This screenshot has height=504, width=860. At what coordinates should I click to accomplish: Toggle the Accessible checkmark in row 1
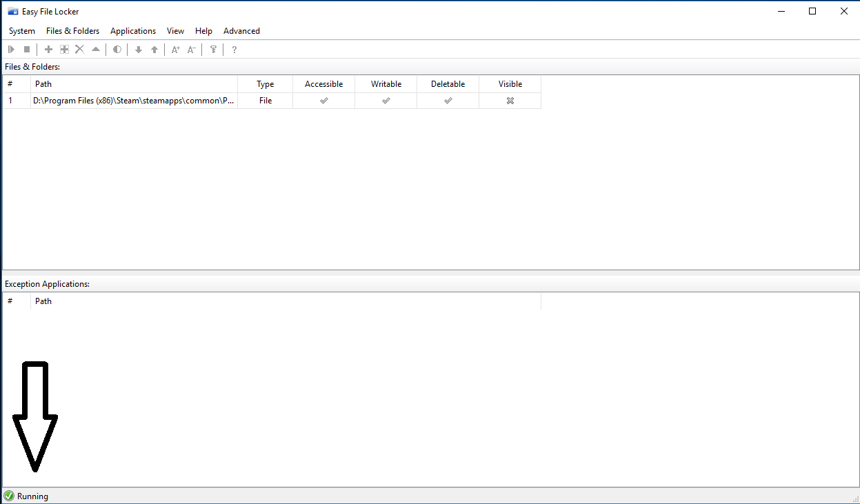click(x=323, y=101)
